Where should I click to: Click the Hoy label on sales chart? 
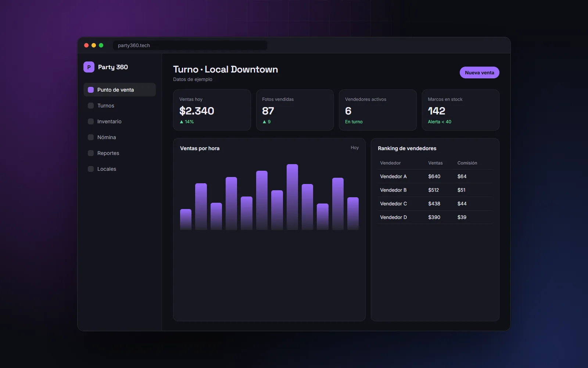[355, 148]
